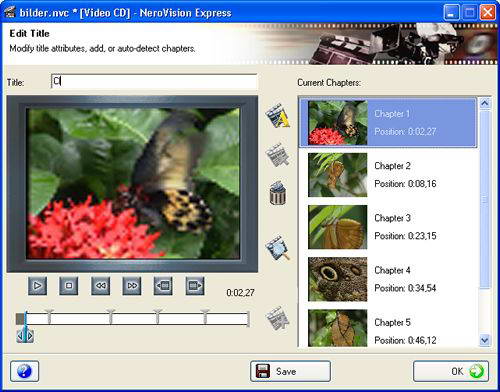Viewport: 500px width, 392px height.
Task: Select Chapter 5 thumbnail in list
Action: click(337, 328)
